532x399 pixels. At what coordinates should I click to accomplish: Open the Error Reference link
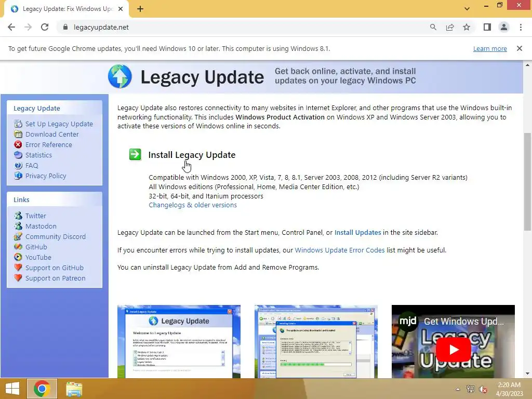point(48,144)
